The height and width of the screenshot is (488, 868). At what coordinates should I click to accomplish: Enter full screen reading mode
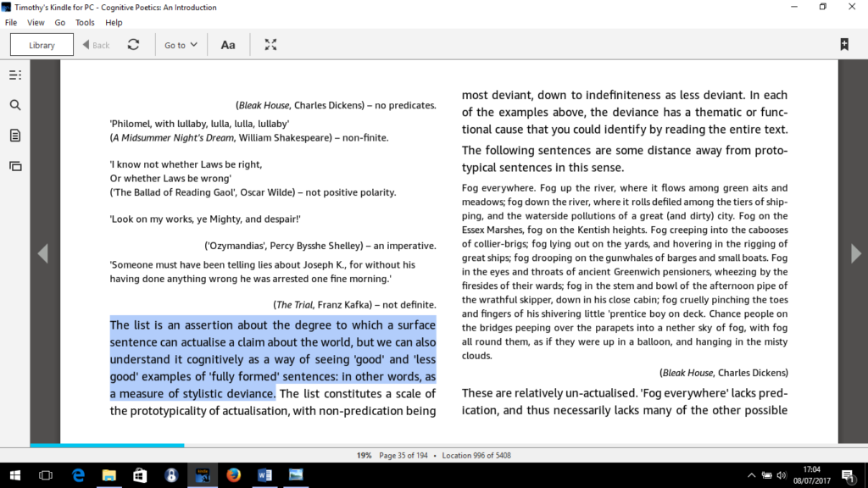[x=270, y=45]
